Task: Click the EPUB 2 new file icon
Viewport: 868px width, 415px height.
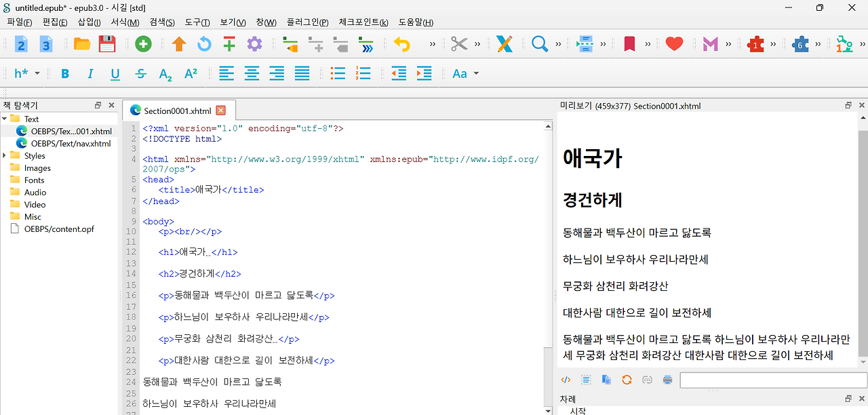Action: pos(21,44)
